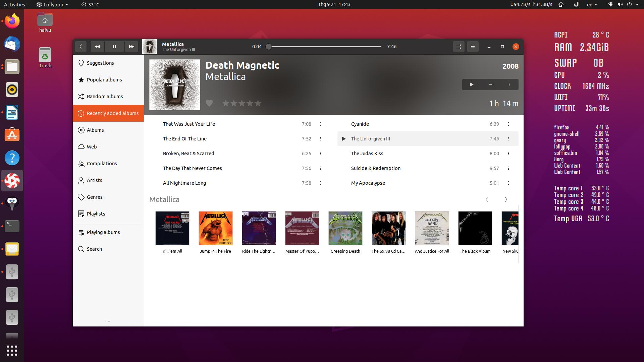Open the Kill 'em All album
This screenshot has height=362, width=644.
pyautogui.click(x=172, y=228)
